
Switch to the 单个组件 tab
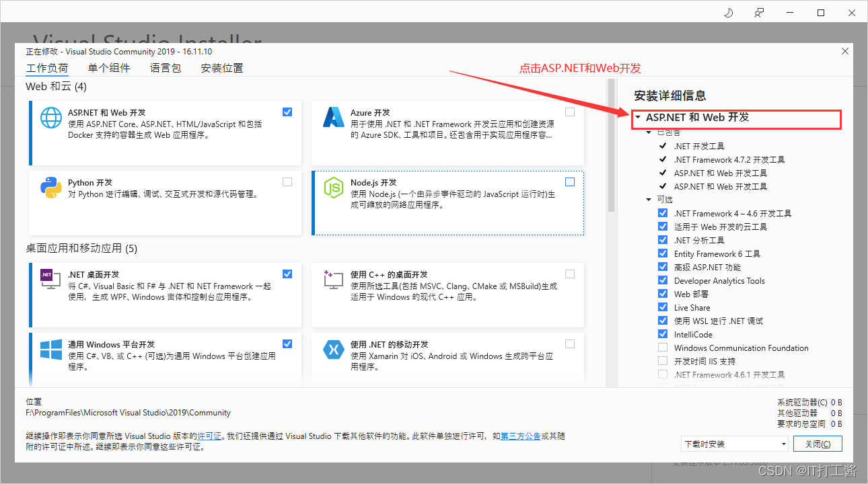pyautogui.click(x=109, y=68)
